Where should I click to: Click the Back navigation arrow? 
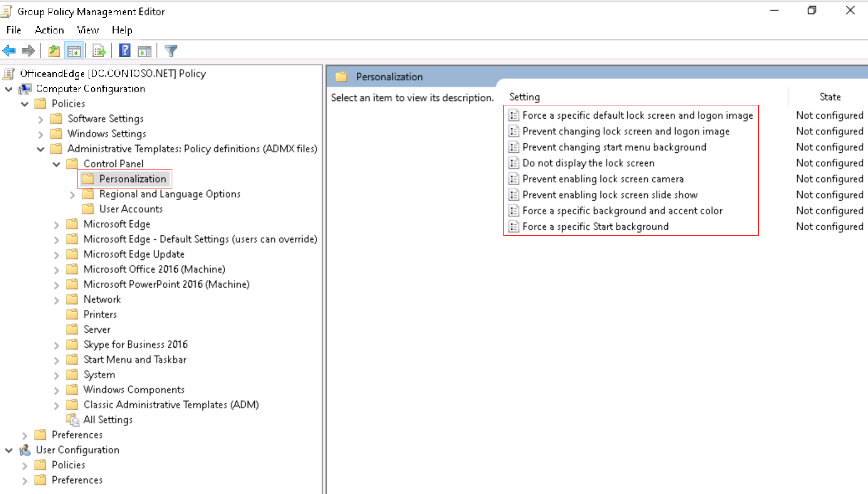(9, 50)
